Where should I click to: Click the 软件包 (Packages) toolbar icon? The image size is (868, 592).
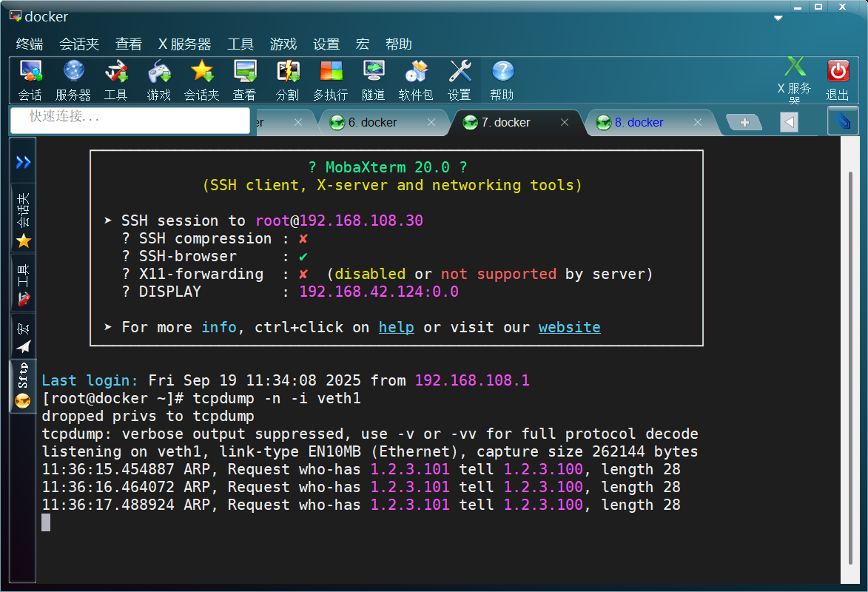pyautogui.click(x=417, y=81)
